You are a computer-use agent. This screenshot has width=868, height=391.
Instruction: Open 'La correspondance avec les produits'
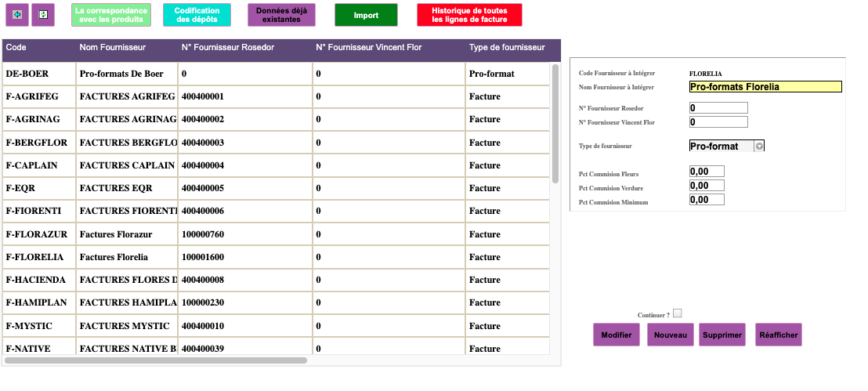click(113, 15)
